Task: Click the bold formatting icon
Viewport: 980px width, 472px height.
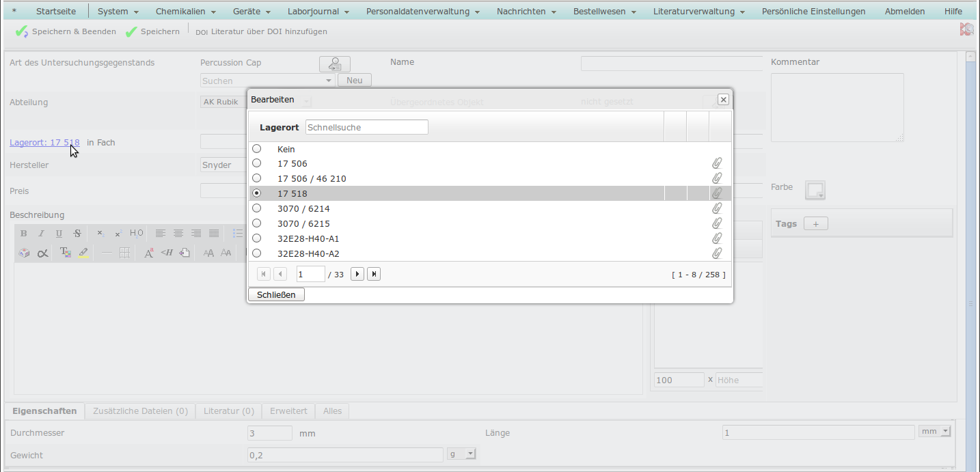Action: pyautogui.click(x=24, y=234)
